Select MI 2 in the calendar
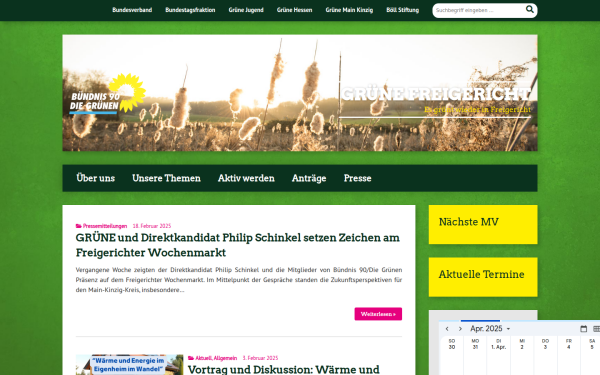Viewport: 600px width, 375px height. pos(522,344)
